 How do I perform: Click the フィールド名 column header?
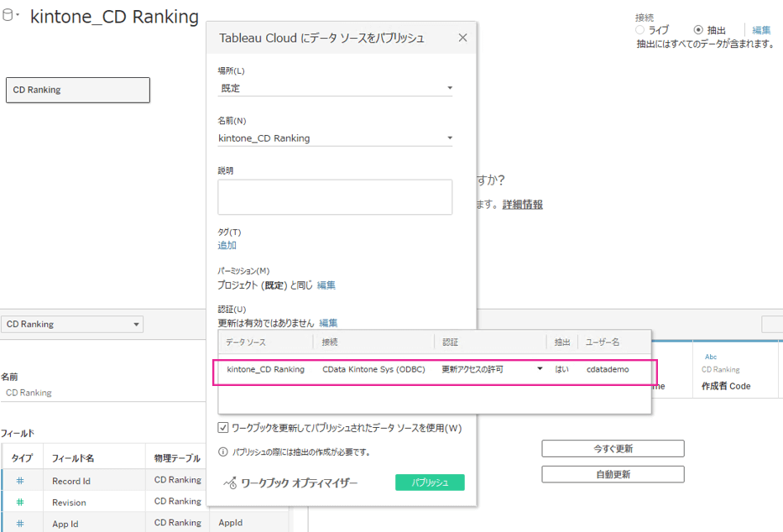pyautogui.click(x=73, y=457)
